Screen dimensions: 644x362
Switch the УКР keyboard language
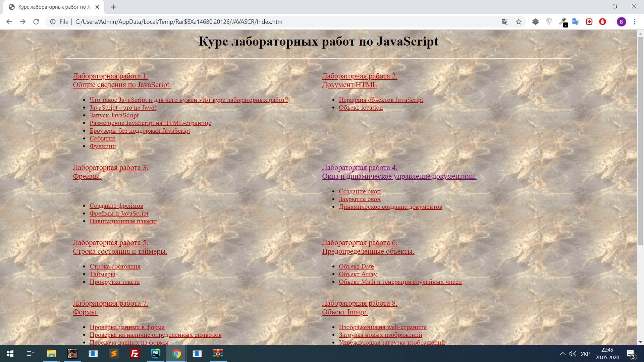pos(585,354)
